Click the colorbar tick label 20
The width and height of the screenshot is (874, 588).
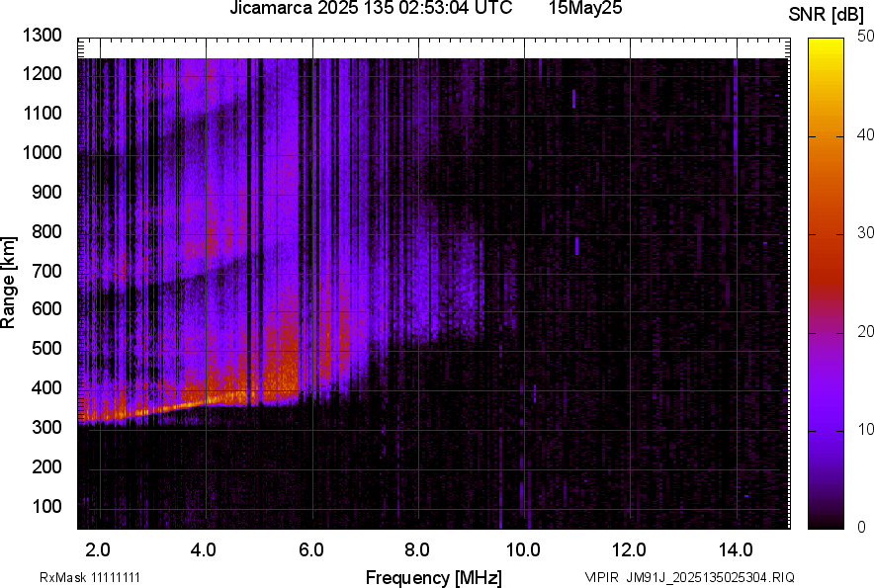[x=866, y=332]
